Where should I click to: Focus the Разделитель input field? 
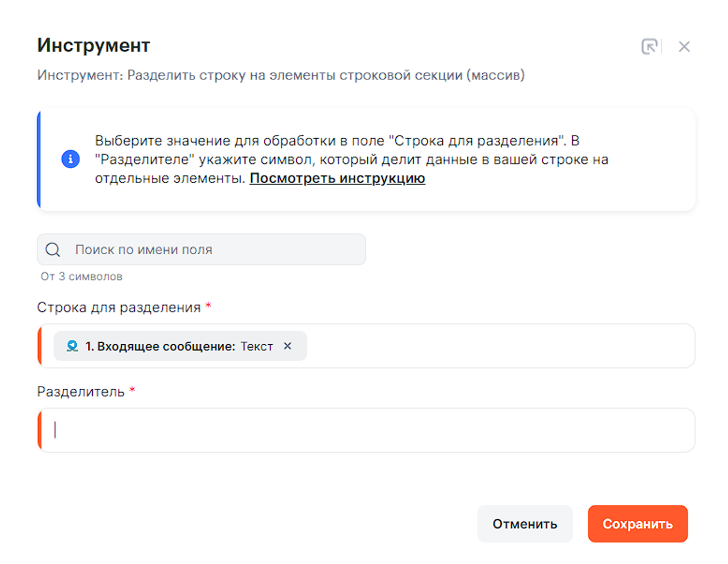coord(367,430)
